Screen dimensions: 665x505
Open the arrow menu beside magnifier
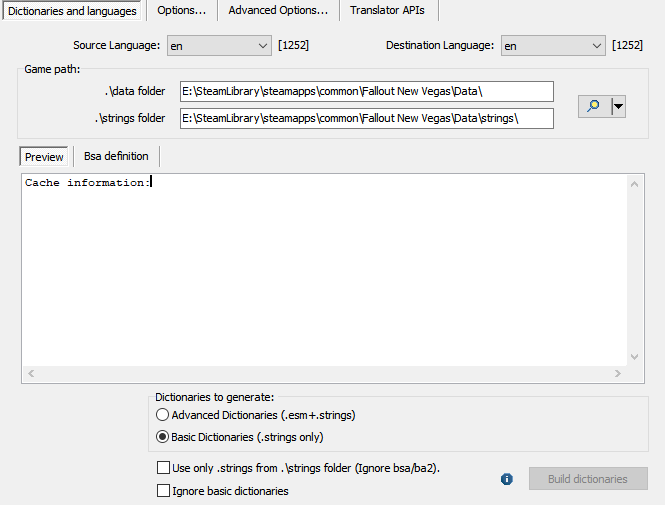pyautogui.click(x=618, y=106)
